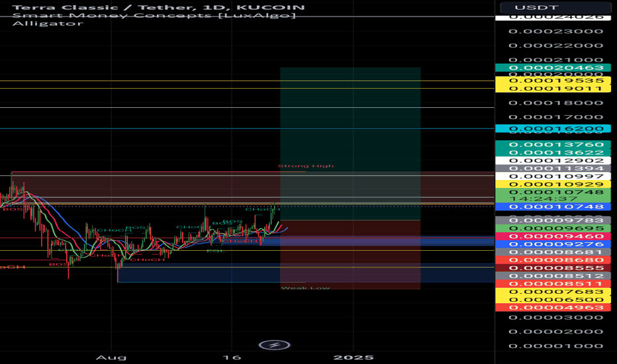Viewport: 617px width, 364px height.
Task: Click the gray 0.00008681 price label
Action: pos(553,252)
